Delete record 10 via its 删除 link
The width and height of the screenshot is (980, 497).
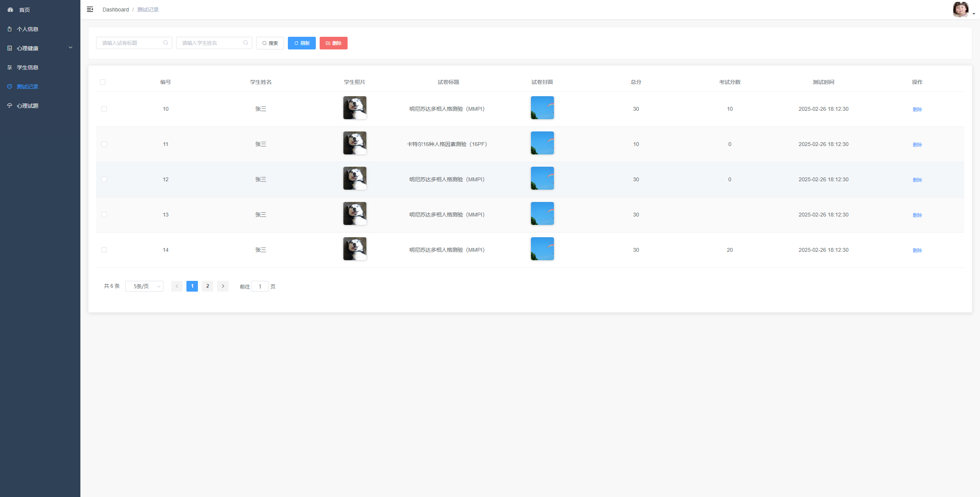point(917,109)
